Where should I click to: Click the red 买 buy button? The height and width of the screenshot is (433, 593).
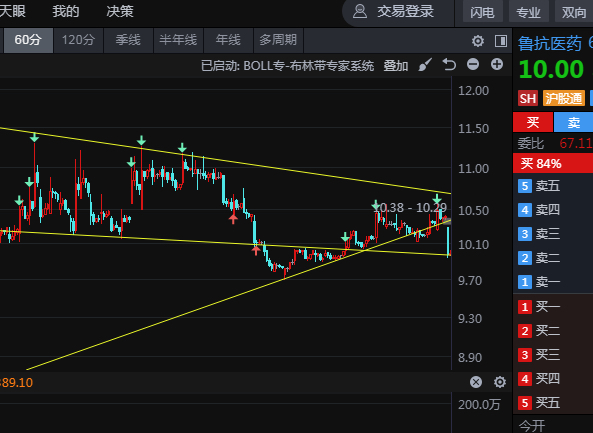click(x=533, y=122)
